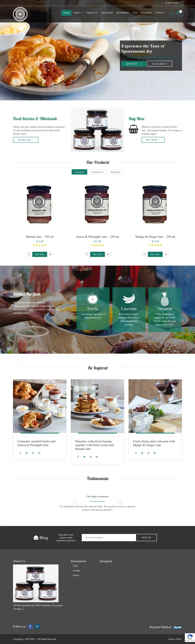Open the shopping cart icon
This screenshot has width=195, height=644.
(x=178, y=12)
